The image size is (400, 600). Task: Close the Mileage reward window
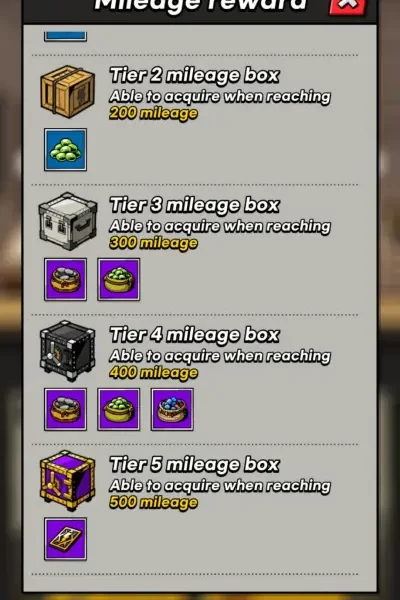pos(347,7)
